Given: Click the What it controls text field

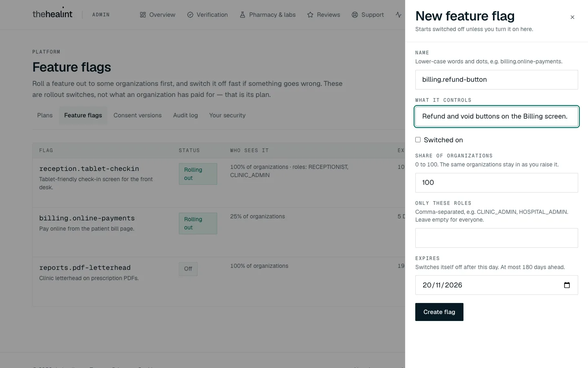Looking at the screenshot, I should tap(497, 117).
